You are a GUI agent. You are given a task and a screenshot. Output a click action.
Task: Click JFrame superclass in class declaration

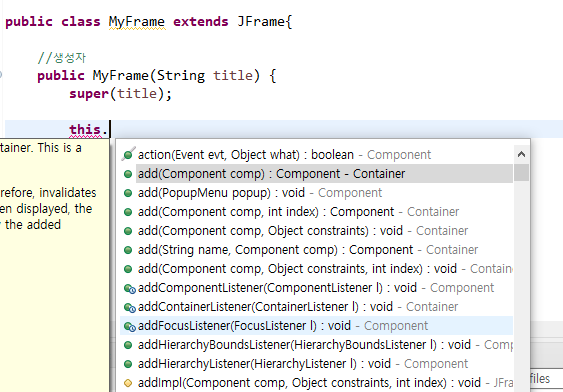point(261,22)
